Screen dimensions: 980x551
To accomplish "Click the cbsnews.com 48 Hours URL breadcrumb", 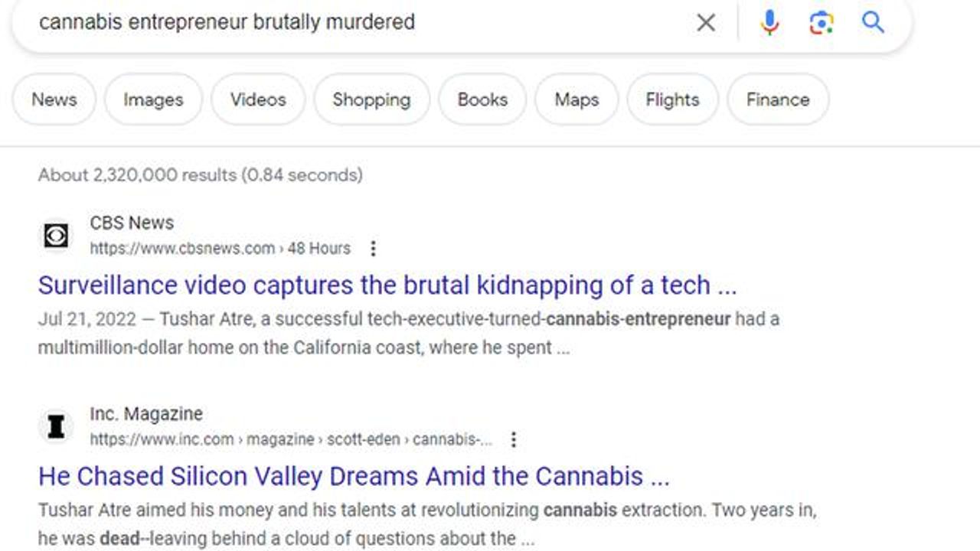I will [x=220, y=249].
